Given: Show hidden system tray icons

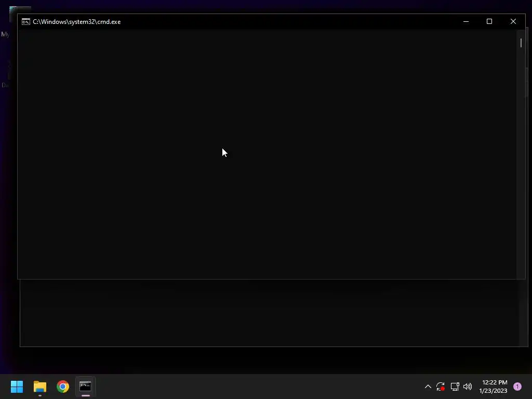Looking at the screenshot, I should coord(428,387).
